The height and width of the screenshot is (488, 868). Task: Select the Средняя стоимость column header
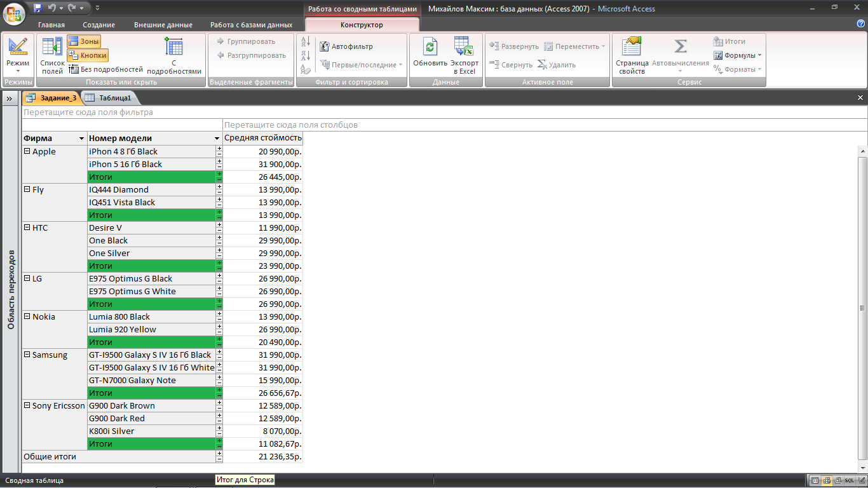click(263, 138)
